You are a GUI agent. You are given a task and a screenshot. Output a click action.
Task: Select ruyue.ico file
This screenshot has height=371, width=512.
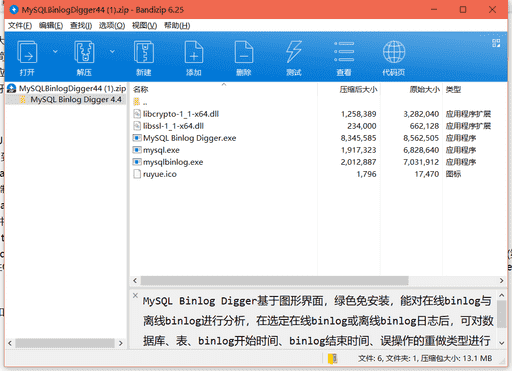click(160, 174)
